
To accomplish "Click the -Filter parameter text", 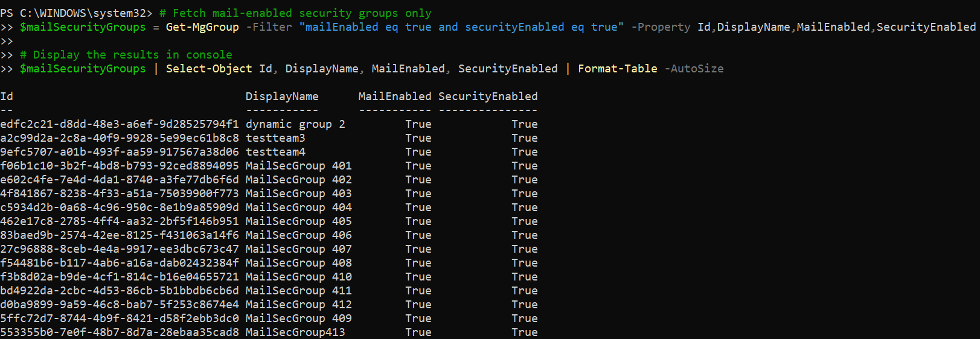I will point(269,27).
